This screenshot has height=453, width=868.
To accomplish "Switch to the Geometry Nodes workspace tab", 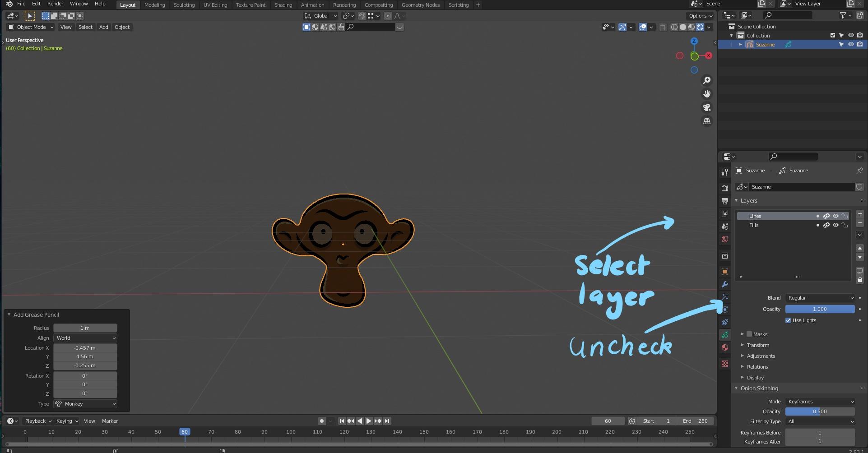I will [x=420, y=5].
